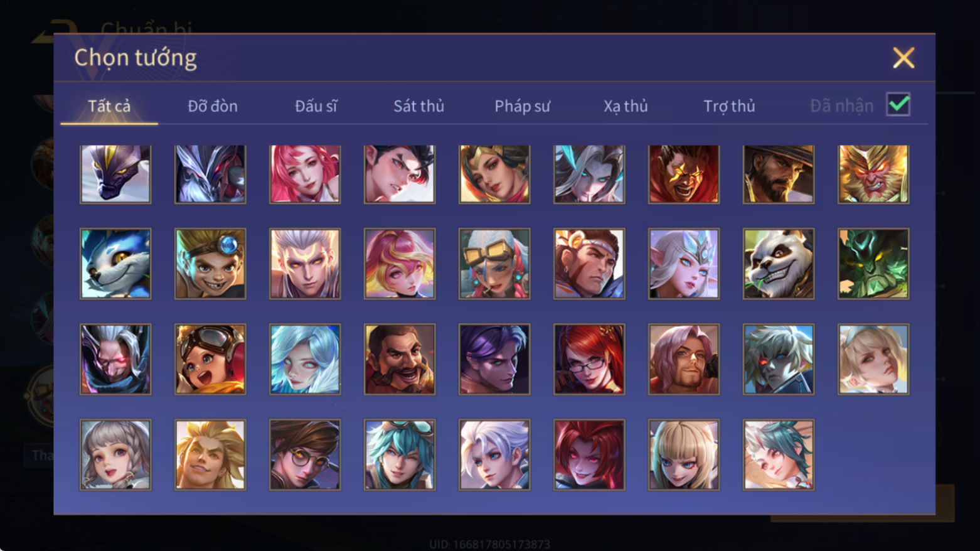This screenshot has height=551, width=980.
Task: Pick the mustached brown-haired man hero
Action: (400, 359)
